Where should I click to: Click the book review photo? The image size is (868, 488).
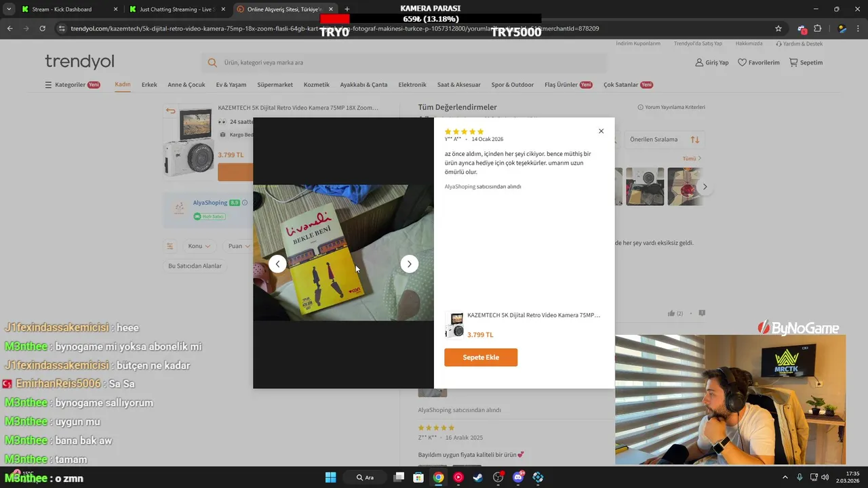343,253
